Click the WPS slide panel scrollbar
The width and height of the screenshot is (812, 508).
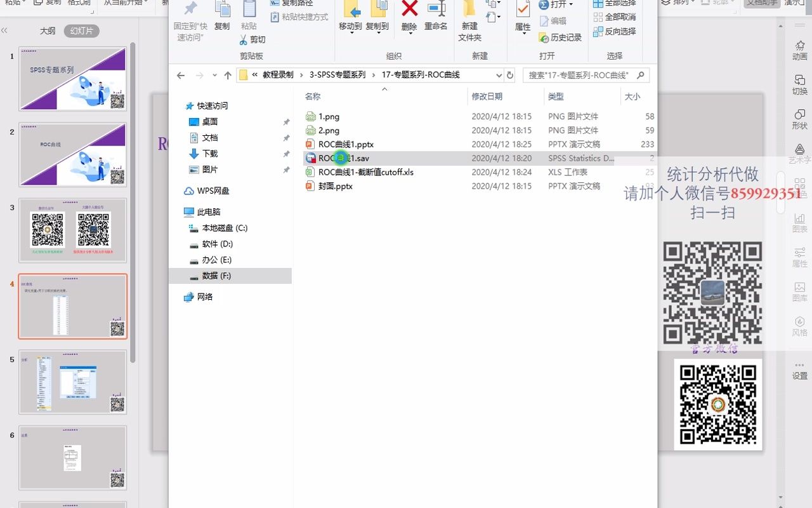(x=133, y=203)
